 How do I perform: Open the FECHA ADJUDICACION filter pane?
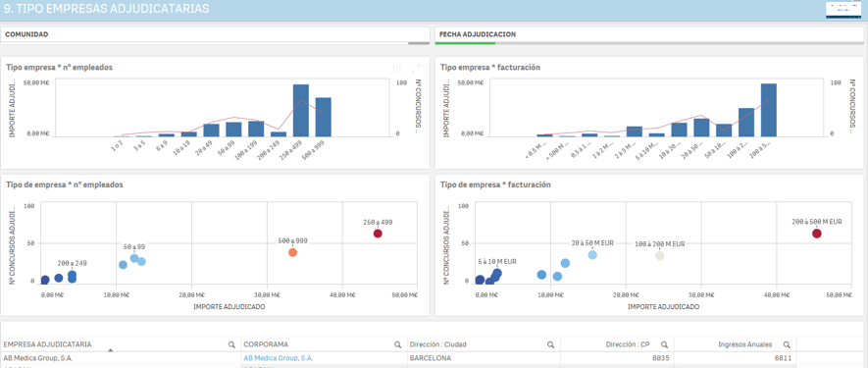pyautogui.click(x=651, y=35)
